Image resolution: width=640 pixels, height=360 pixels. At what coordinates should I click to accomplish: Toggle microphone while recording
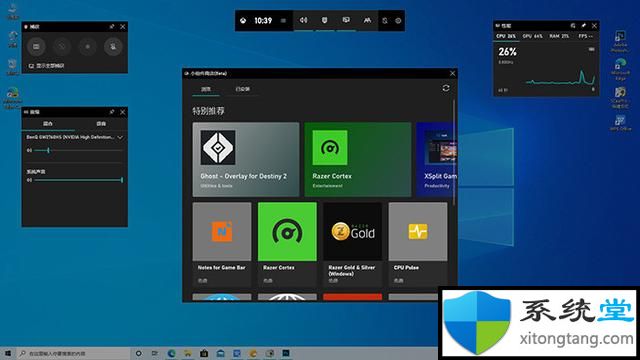113,47
